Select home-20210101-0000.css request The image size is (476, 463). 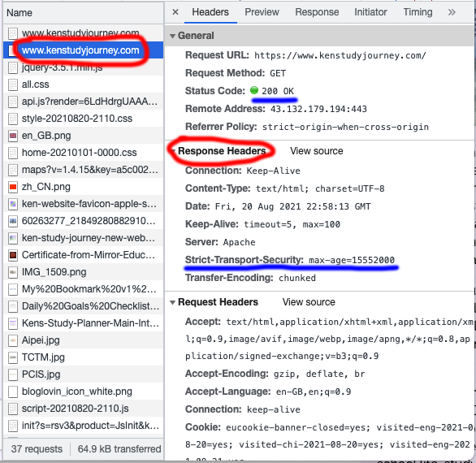tap(84, 153)
